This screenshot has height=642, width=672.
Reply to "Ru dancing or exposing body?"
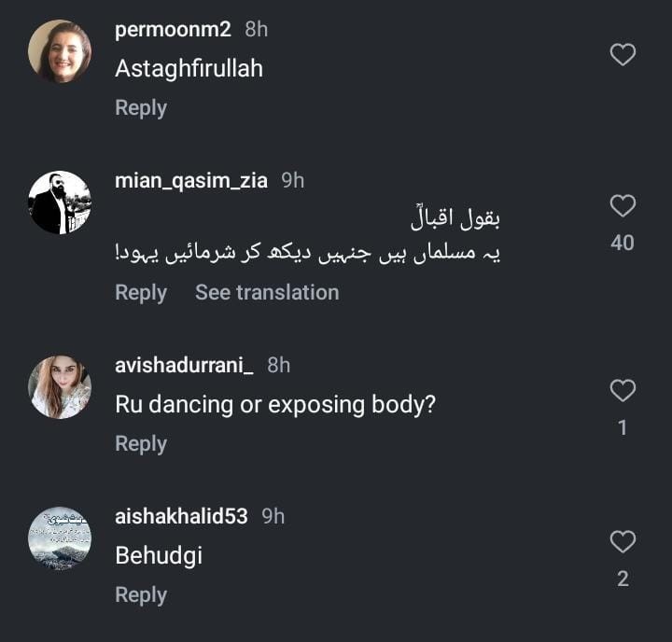tap(141, 444)
